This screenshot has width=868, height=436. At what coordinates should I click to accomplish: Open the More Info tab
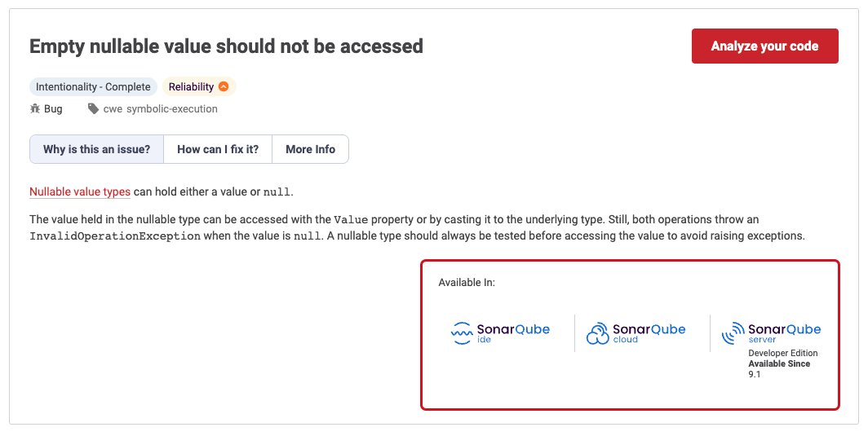click(x=310, y=149)
